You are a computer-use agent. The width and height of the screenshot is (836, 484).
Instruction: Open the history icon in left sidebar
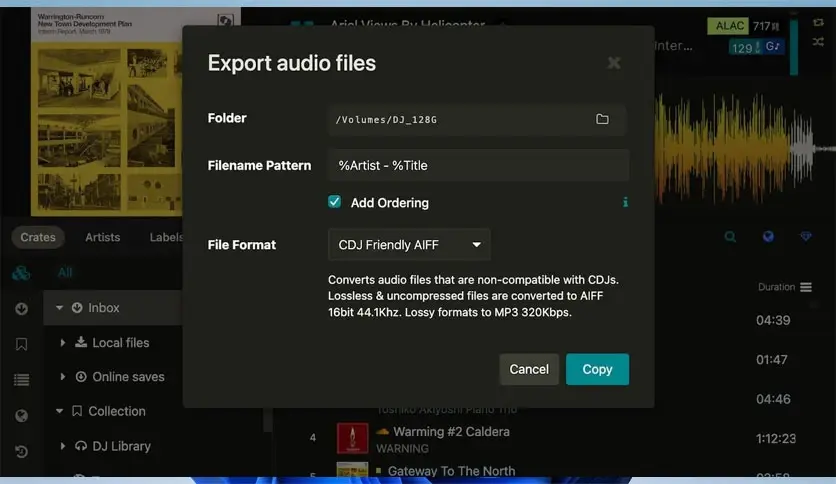(21, 451)
